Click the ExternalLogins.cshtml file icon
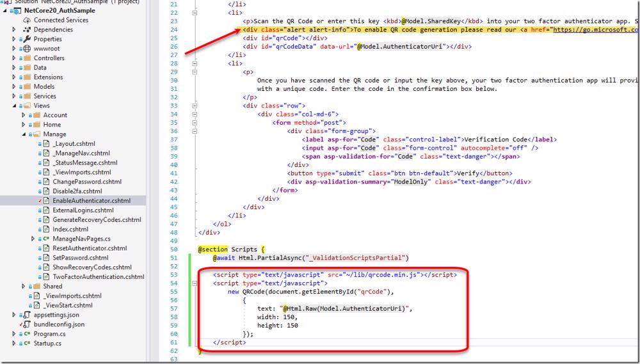Image resolution: width=640 pixels, height=364 pixels. click(x=46, y=210)
